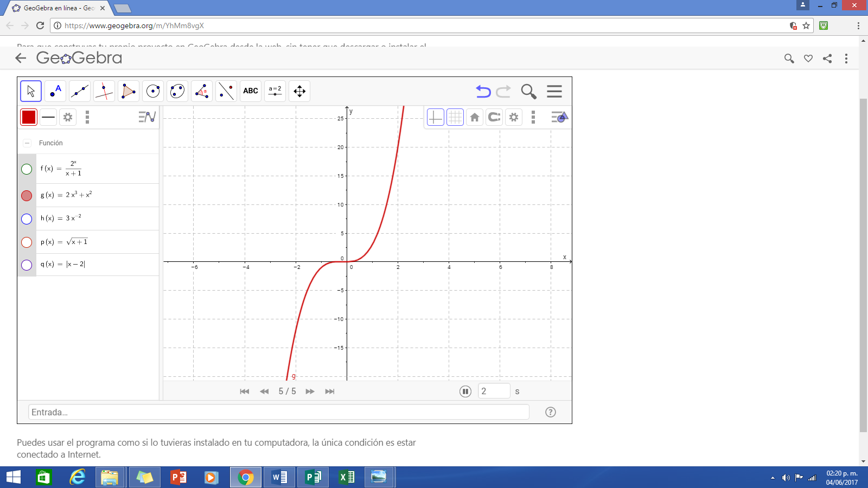Select the Polygon tool
Screen dimensions: 868x488
128,91
